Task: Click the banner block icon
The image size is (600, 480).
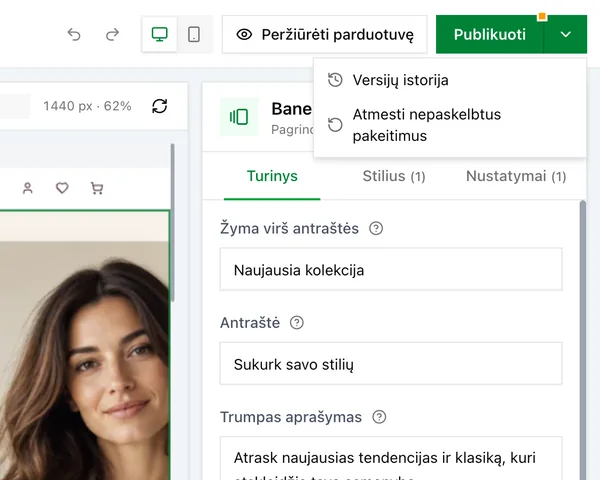Action: point(239,117)
